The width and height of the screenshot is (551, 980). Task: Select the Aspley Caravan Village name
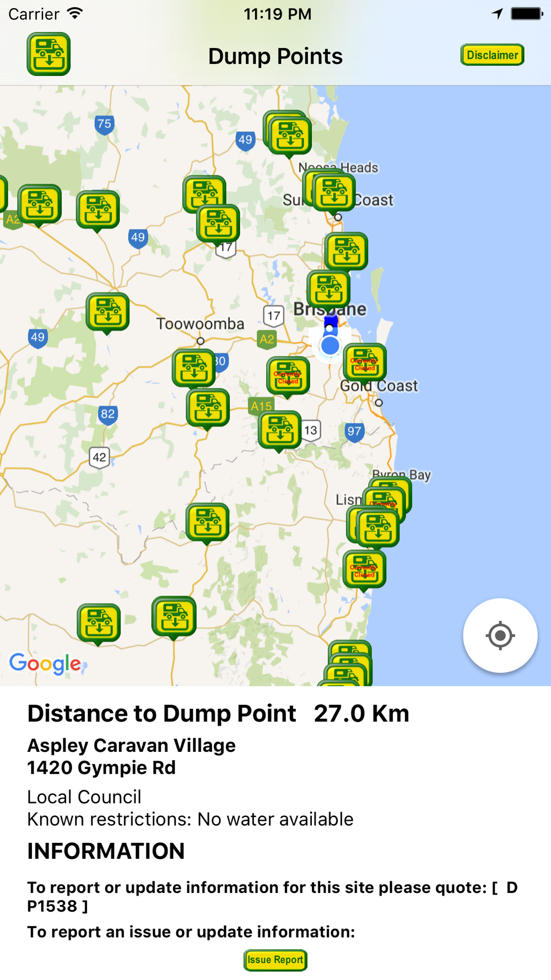coord(132,745)
